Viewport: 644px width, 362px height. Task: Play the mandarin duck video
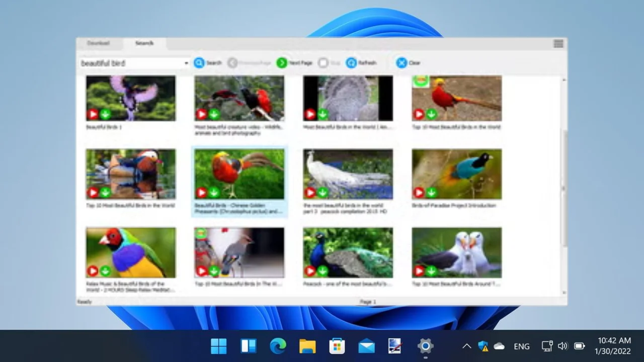point(93,193)
